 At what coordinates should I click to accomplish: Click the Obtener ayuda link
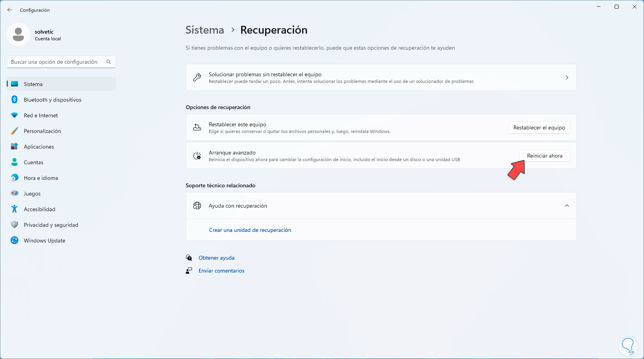click(217, 258)
